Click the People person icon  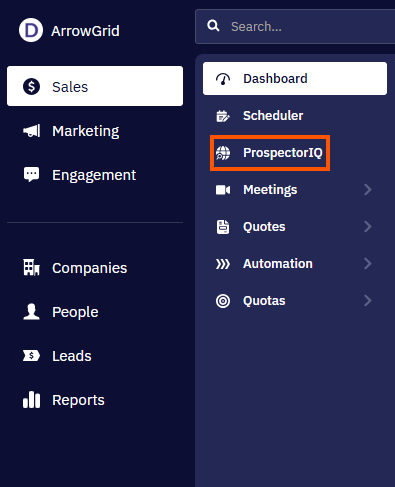tap(31, 312)
